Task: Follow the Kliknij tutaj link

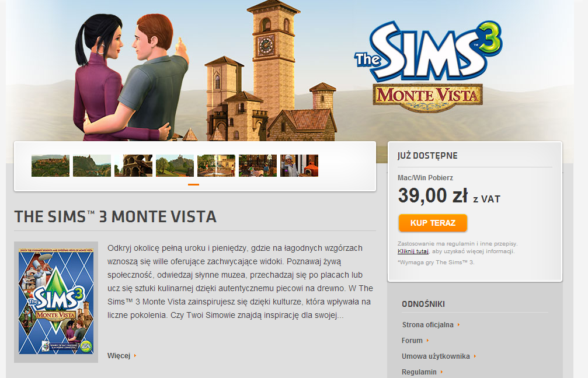Action: click(x=413, y=251)
